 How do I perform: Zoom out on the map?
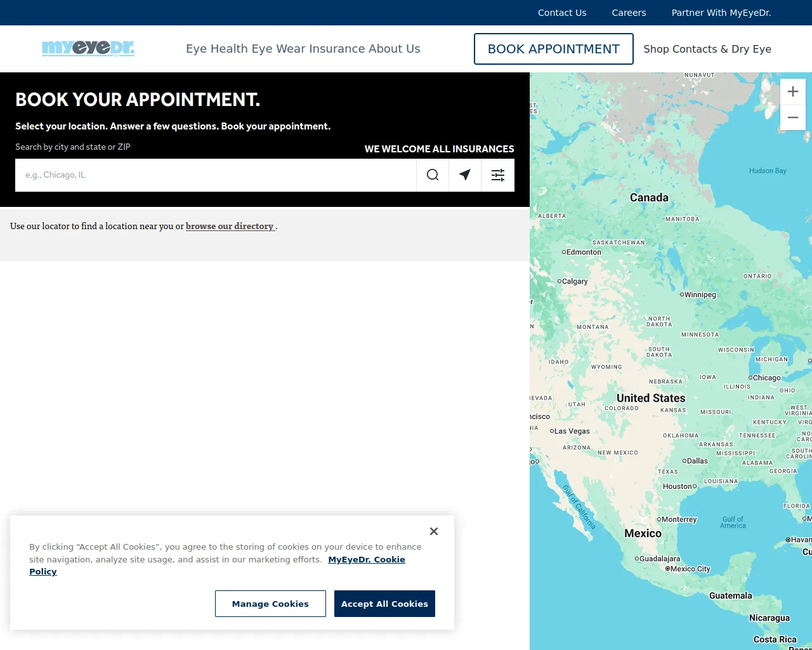(x=793, y=117)
